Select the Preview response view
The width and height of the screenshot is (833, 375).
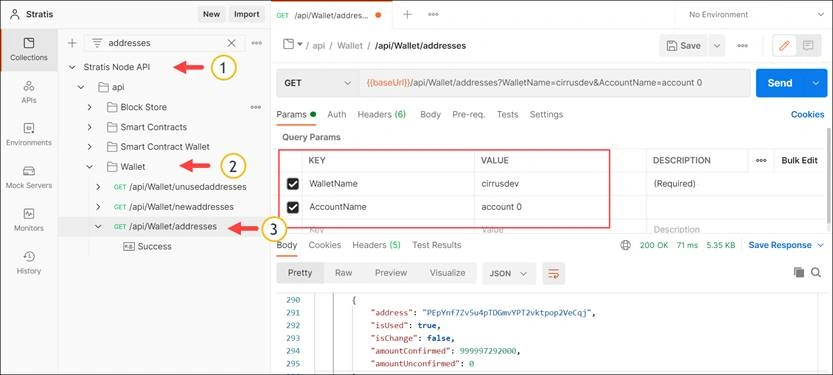(x=390, y=273)
